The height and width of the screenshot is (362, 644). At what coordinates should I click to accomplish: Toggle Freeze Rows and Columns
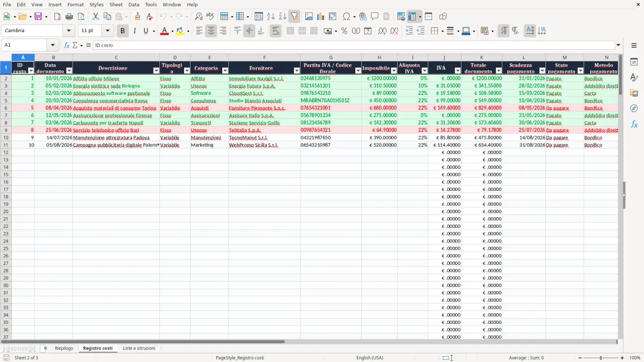click(x=412, y=17)
